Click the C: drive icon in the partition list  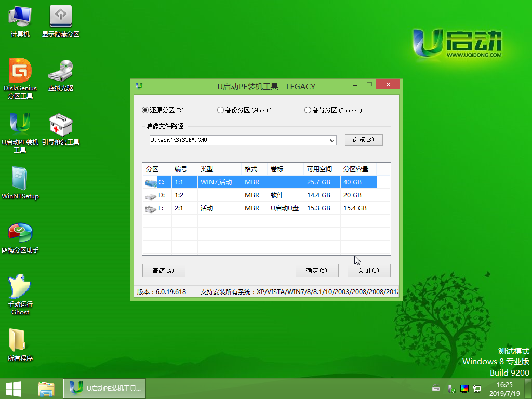pyautogui.click(x=150, y=182)
